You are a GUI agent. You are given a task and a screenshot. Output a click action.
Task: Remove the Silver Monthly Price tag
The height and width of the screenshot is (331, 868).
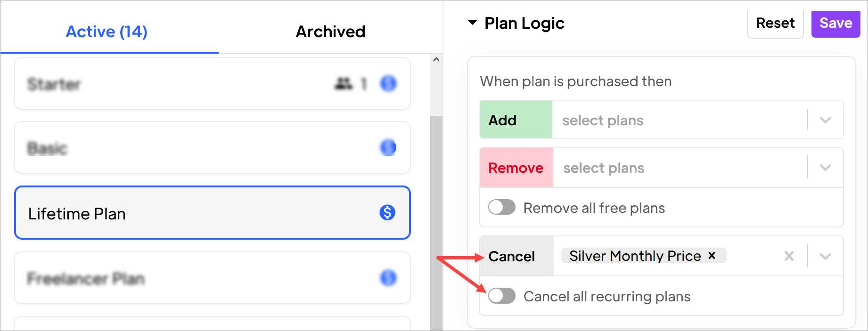(712, 256)
